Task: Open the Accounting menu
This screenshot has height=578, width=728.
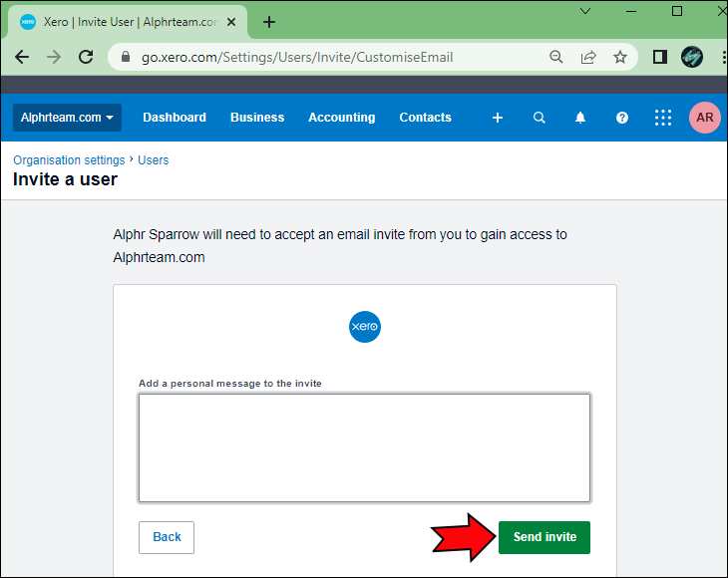Action: tap(342, 118)
